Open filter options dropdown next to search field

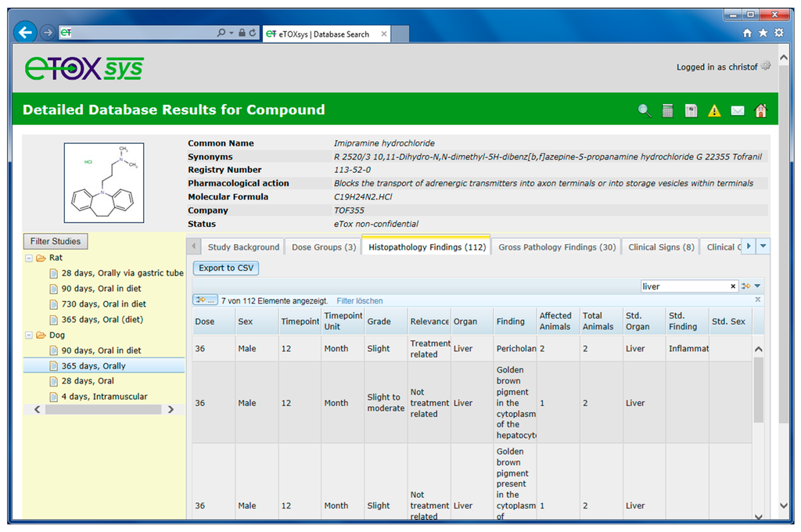pyautogui.click(x=749, y=286)
